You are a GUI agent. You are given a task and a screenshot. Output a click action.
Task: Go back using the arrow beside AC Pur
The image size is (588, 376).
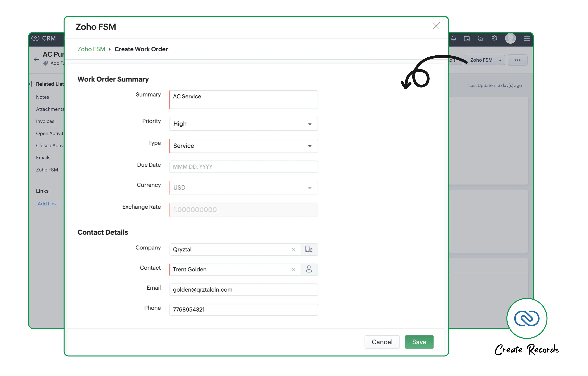[x=36, y=59]
